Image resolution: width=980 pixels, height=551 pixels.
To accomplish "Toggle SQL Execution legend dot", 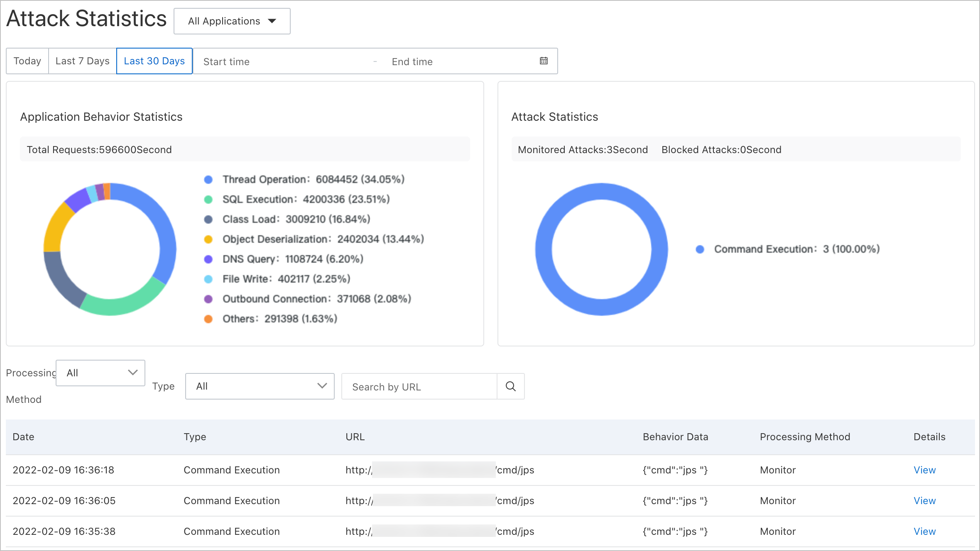I will [x=208, y=200].
